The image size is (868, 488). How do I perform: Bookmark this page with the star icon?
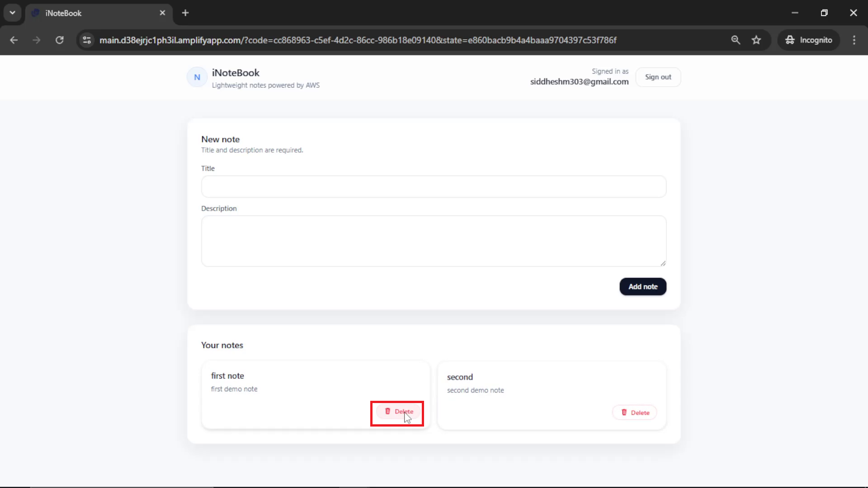(756, 40)
